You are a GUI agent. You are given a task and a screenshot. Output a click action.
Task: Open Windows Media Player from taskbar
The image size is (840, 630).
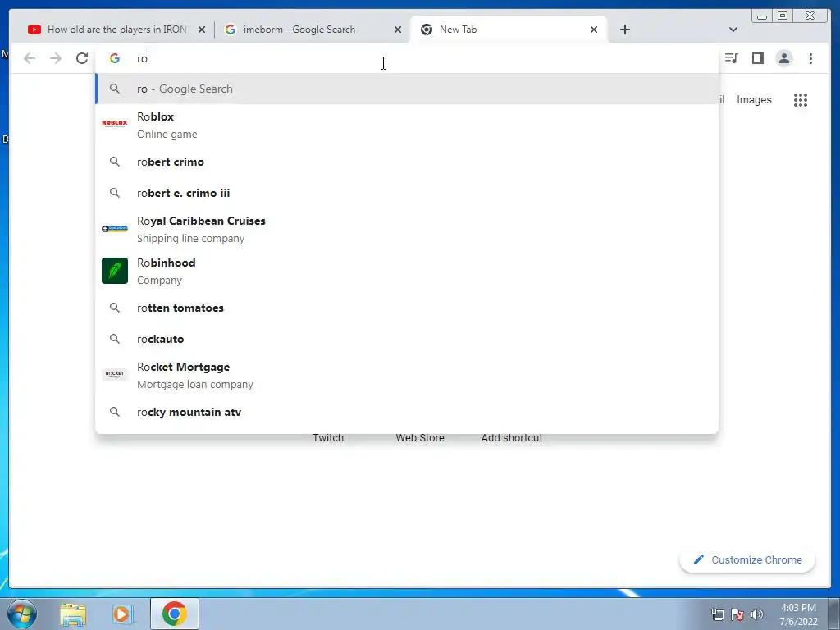[121, 614]
